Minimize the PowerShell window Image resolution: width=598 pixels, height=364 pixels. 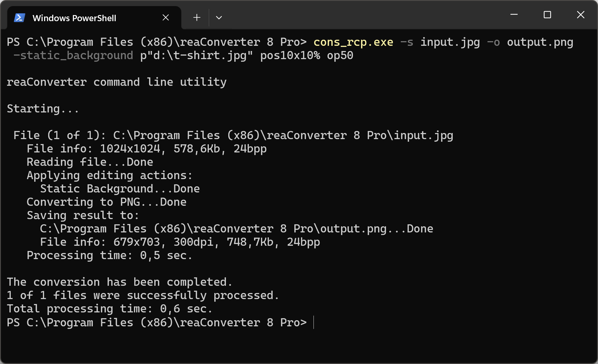pos(514,14)
